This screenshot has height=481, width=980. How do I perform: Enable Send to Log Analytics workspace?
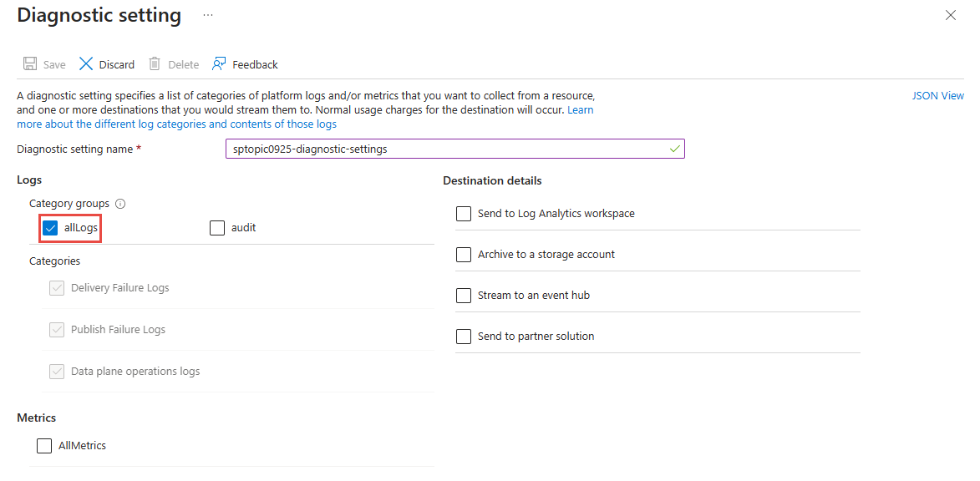(464, 213)
